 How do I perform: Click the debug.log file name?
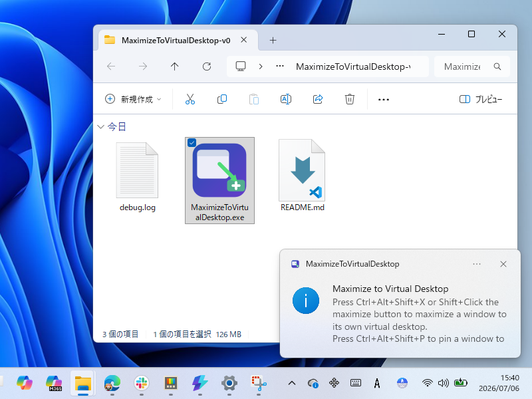click(138, 207)
